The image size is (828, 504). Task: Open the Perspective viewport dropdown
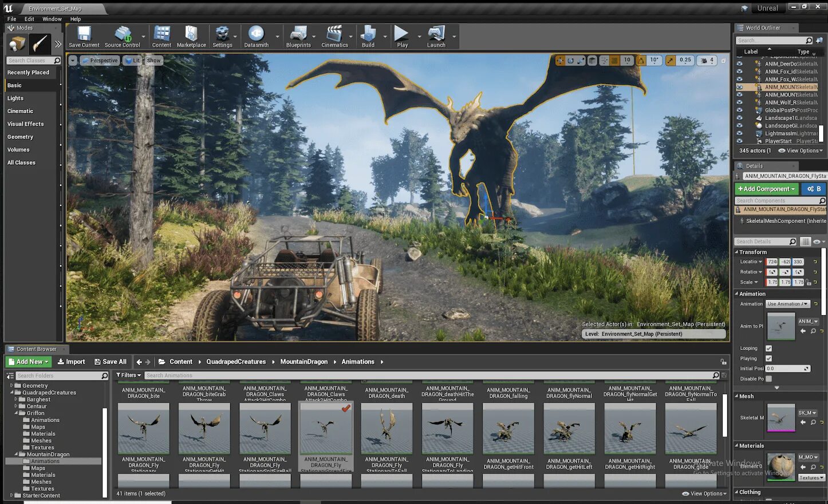(x=101, y=60)
